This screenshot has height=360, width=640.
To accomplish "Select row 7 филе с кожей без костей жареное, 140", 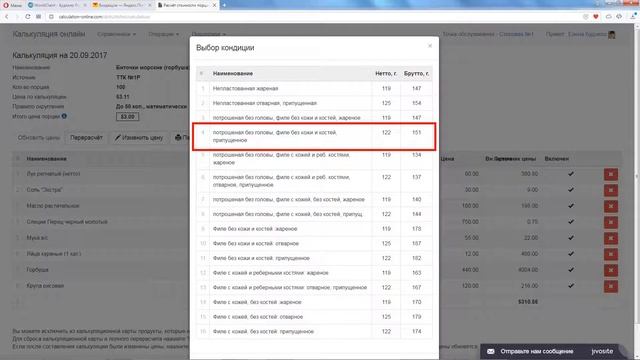I will pyautogui.click(x=314, y=200).
